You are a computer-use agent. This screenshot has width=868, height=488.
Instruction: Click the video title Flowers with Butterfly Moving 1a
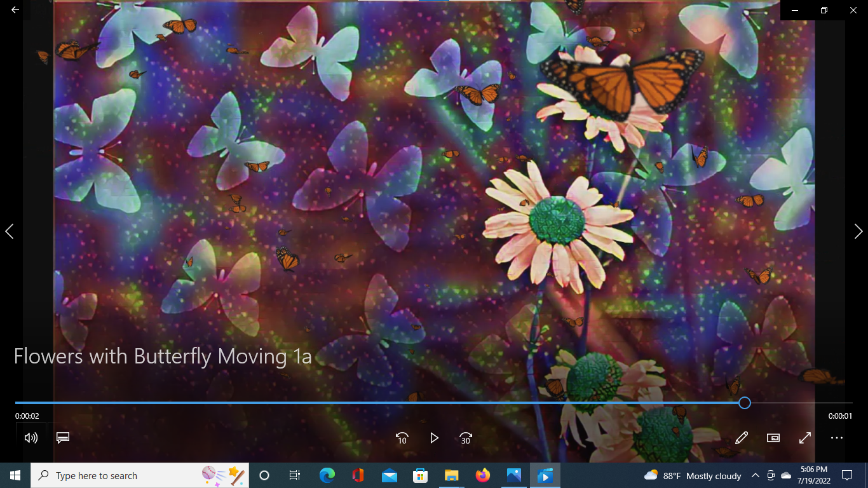tap(163, 356)
